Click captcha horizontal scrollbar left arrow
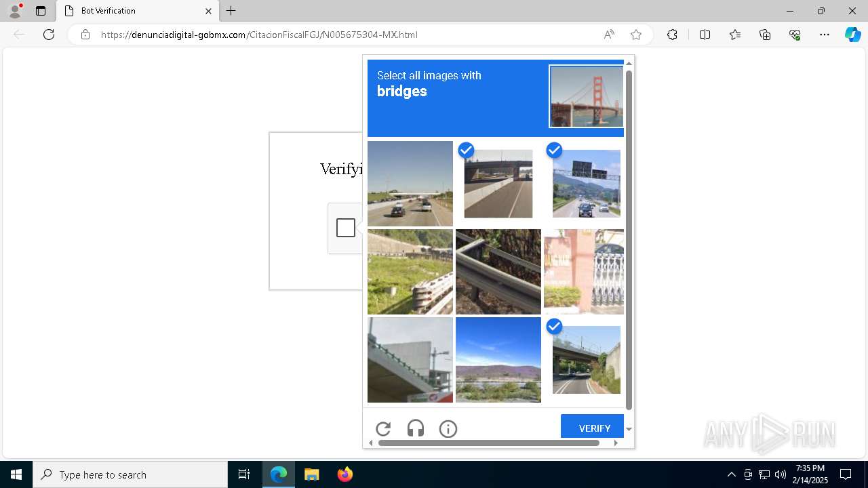This screenshot has height=488, width=868. [x=370, y=443]
